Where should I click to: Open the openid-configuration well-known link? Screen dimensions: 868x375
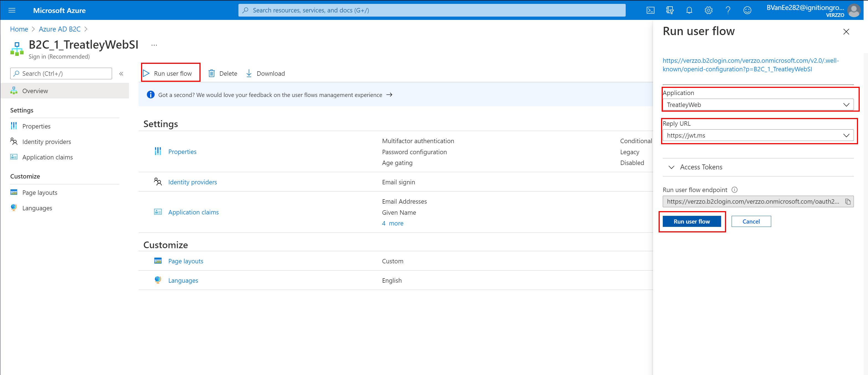tap(750, 65)
